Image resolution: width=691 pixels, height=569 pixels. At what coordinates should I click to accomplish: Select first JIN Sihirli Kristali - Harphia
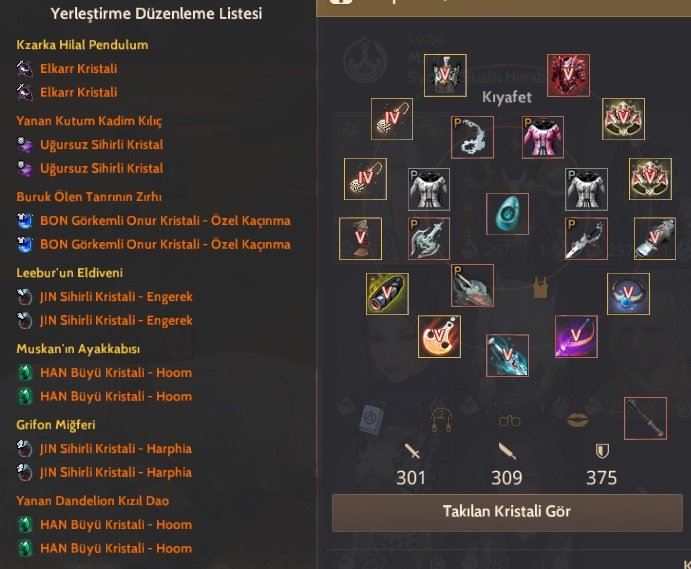tap(115, 449)
